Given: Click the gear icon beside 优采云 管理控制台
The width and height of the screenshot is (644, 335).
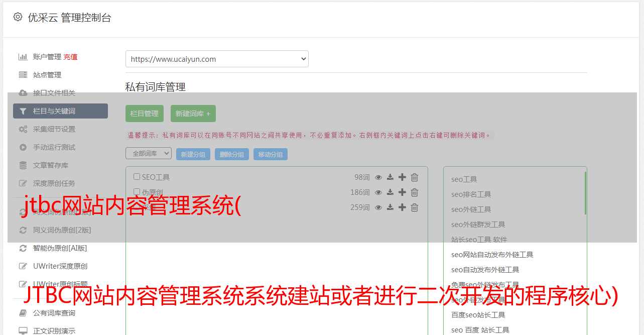Looking at the screenshot, I should tap(18, 17).
